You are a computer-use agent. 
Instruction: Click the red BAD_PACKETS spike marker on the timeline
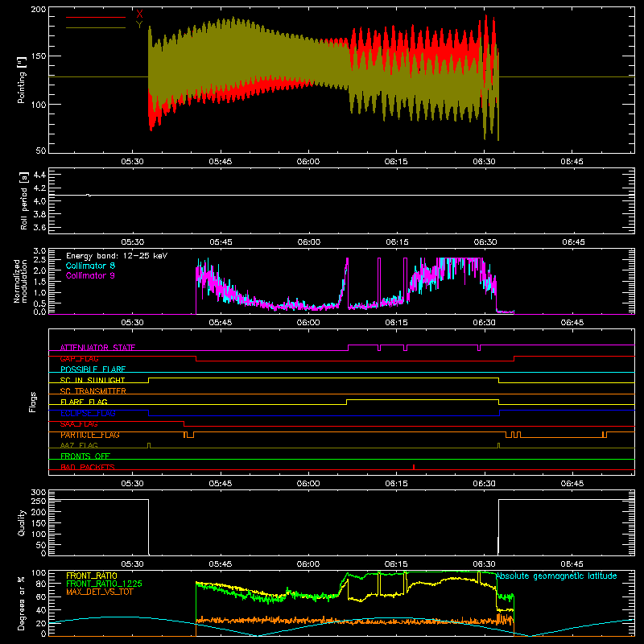pyautogui.click(x=414, y=467)
